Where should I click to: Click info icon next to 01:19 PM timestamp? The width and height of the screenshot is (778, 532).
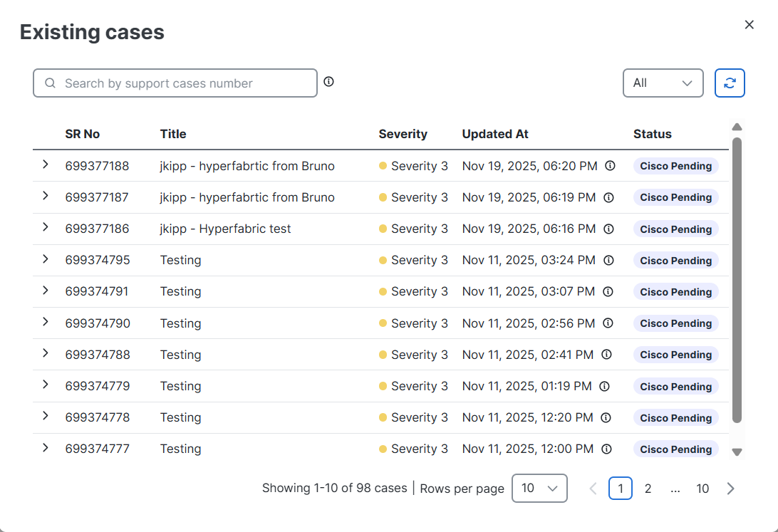604,386
